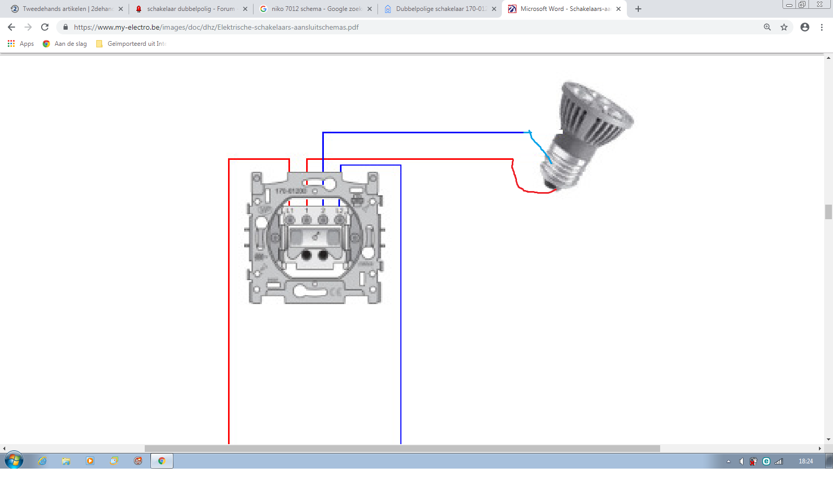This screenshot has width=833, height=504.
Task: Open the Chrome profile account icon
Action: [805, 27]
